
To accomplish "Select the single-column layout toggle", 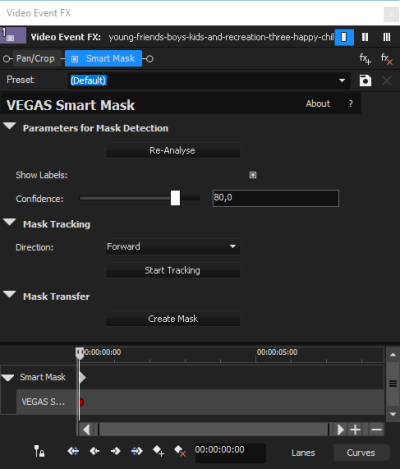I will 344,37.
